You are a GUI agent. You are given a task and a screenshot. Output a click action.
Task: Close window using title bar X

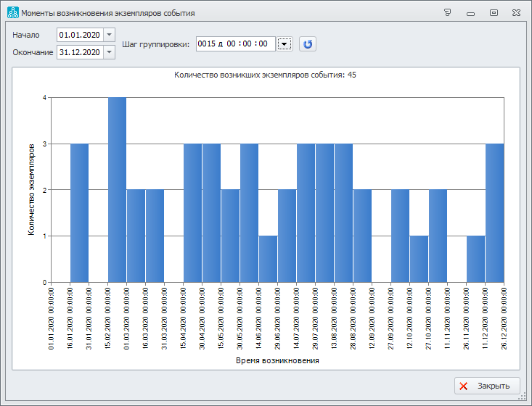pyautogui.click(x=516, y=13)
